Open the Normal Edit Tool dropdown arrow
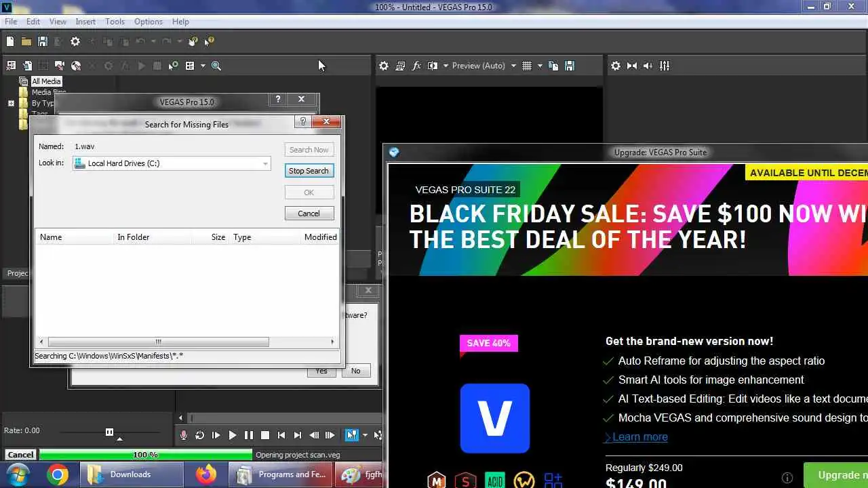868x488 pixels. 365,435
